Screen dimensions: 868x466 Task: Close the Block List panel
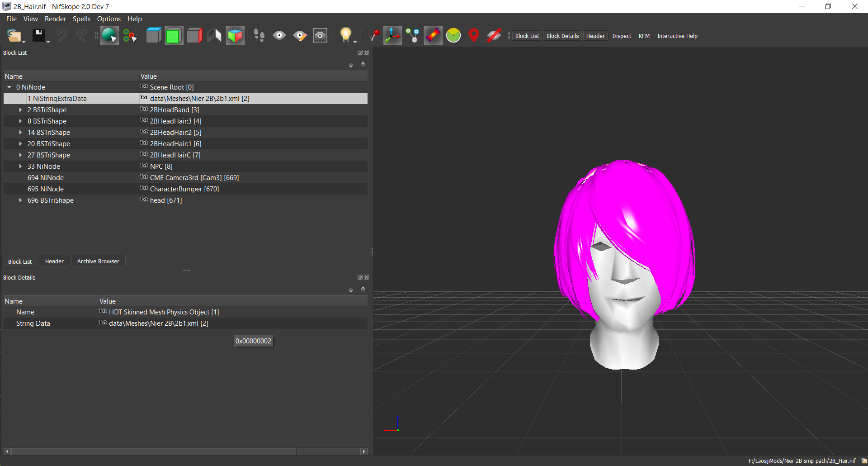point(367,52)
